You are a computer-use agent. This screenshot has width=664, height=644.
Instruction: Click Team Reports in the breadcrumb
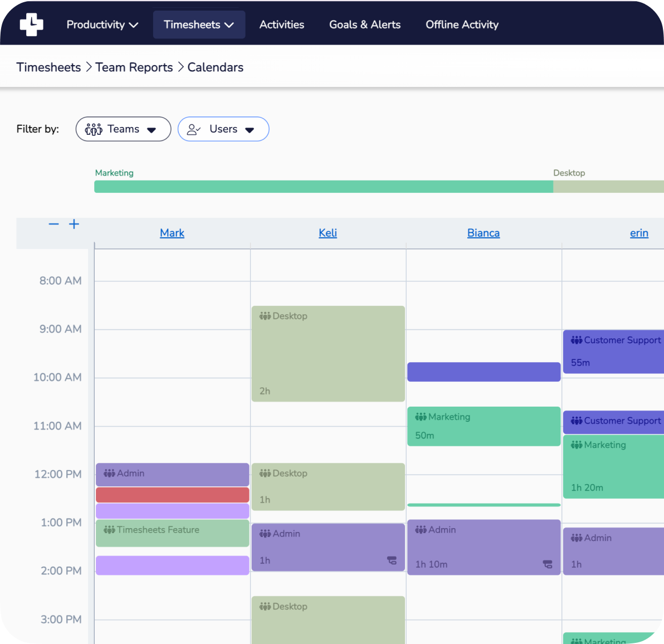pyautogui.click(x=134, y=67)
